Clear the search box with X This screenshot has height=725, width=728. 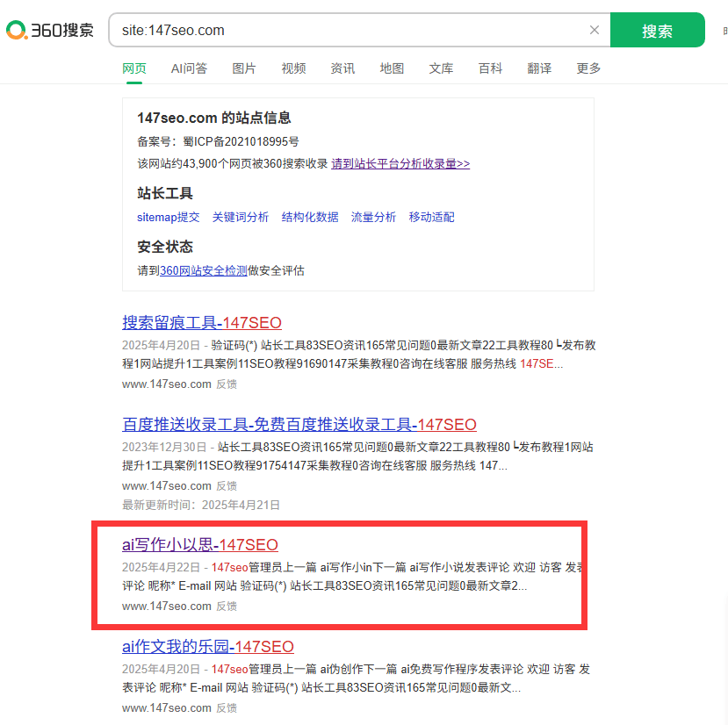[594, 30]
